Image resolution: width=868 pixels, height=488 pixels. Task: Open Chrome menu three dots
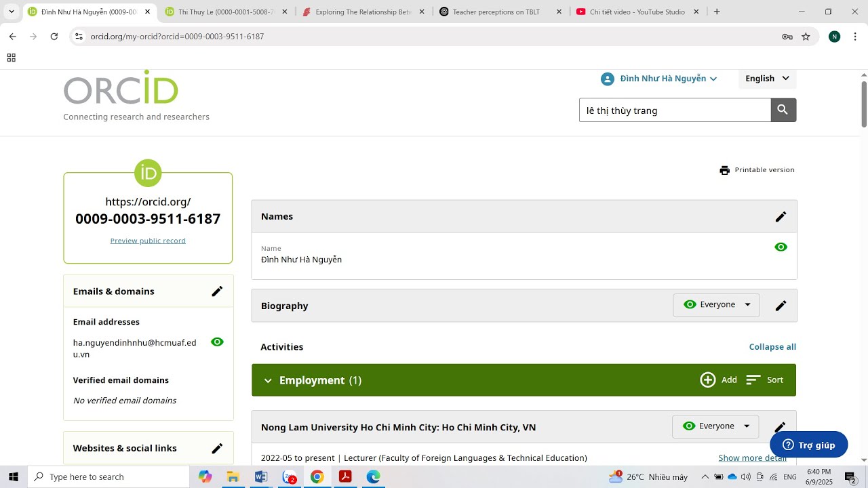coord(854,37)
